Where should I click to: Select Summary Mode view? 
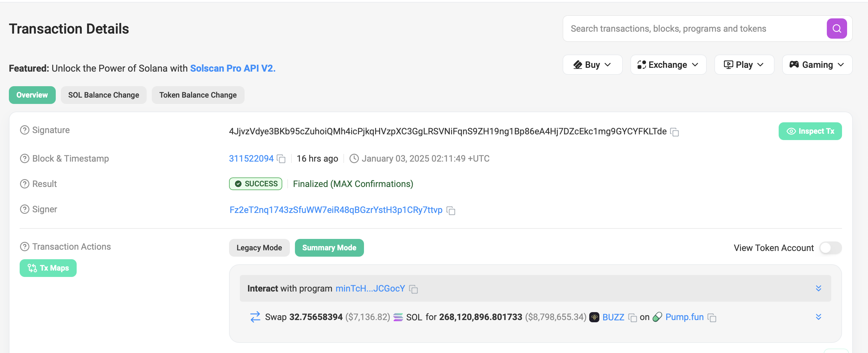click(329, 248)
